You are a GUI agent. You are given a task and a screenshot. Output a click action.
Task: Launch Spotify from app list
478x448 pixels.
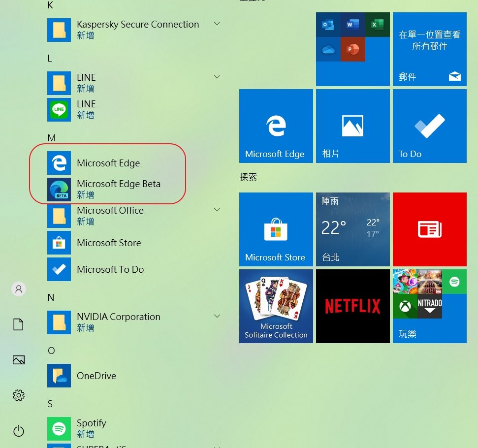tap(134, 428)
